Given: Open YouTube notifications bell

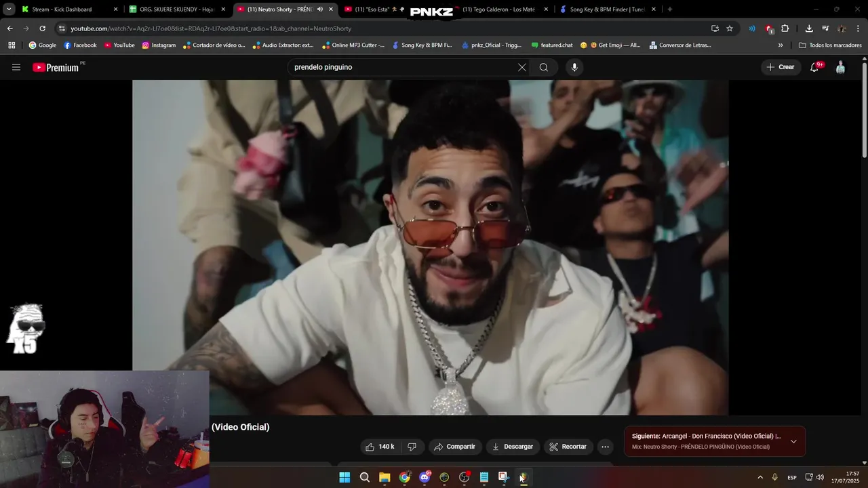Looking at the screenshot, I should click(x=815, y=67).
